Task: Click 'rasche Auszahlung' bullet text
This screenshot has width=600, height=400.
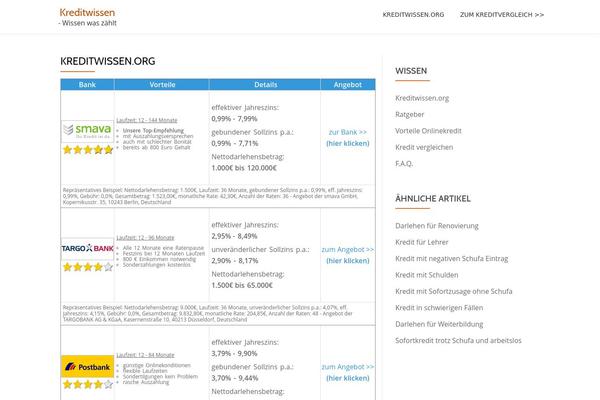Action: click(146, 382)
